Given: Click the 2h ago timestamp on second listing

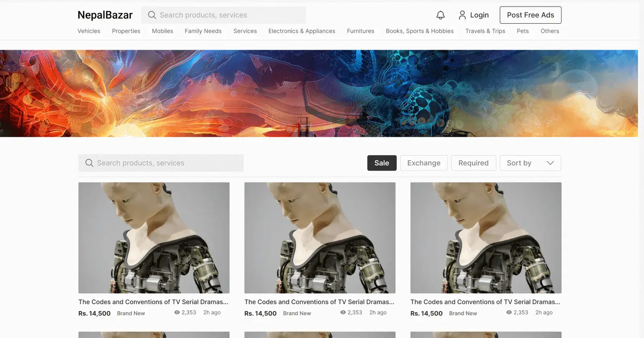Looking at the screenshot, I should click(x=378, y=312).
